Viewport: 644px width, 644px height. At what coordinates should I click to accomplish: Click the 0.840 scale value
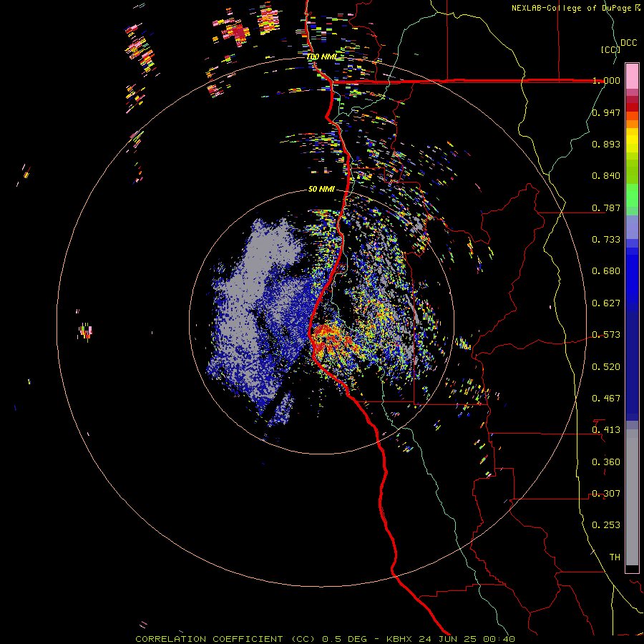[x=606, y=176]
